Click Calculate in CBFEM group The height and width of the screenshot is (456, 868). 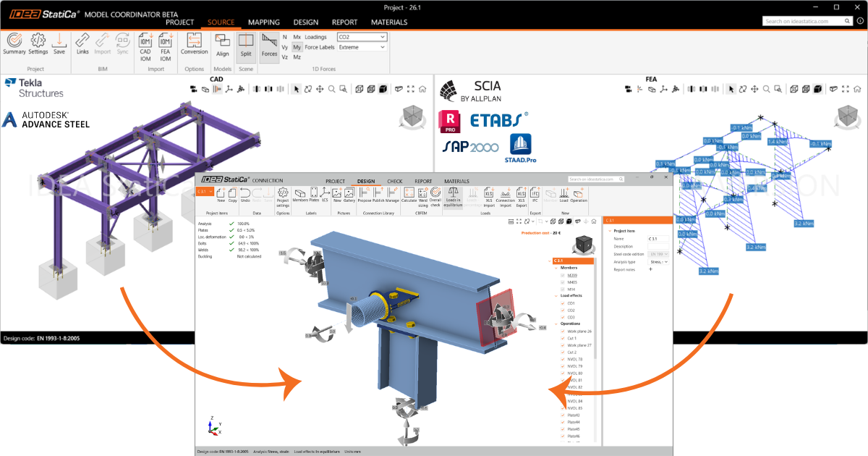[x=409, y=195]
